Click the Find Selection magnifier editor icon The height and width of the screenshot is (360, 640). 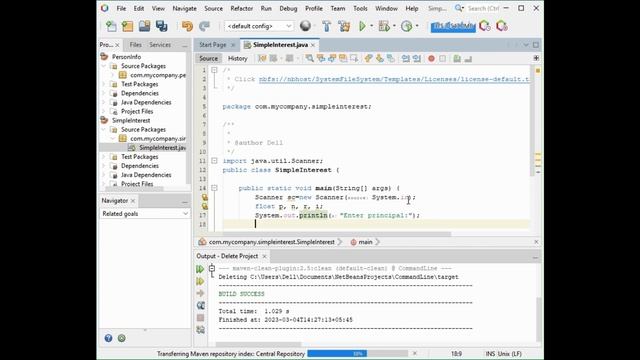pyautogui.click(x=309, y=58)
